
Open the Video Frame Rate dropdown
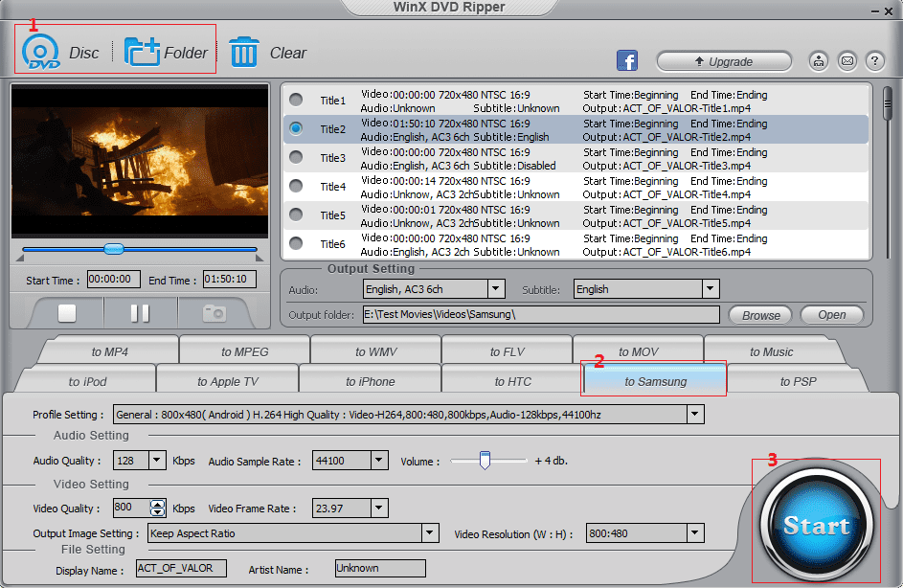tap(378, 508)
